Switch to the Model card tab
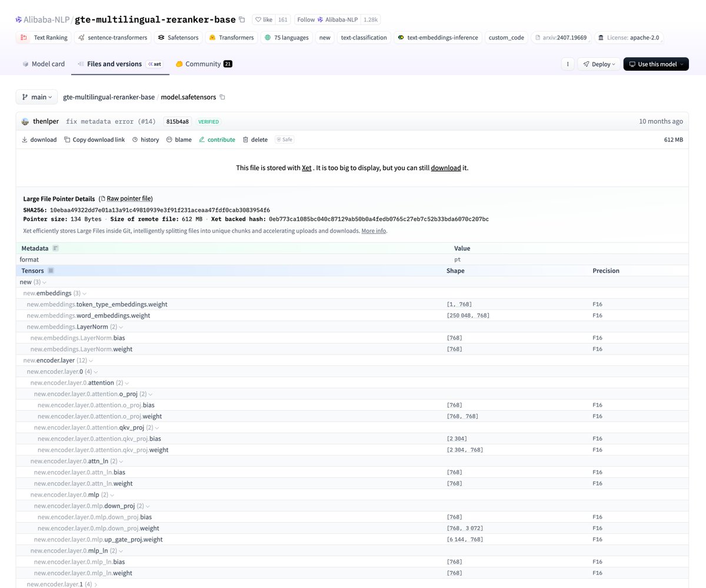The width and height of the screenshot is (706, 588). (44, 64)
